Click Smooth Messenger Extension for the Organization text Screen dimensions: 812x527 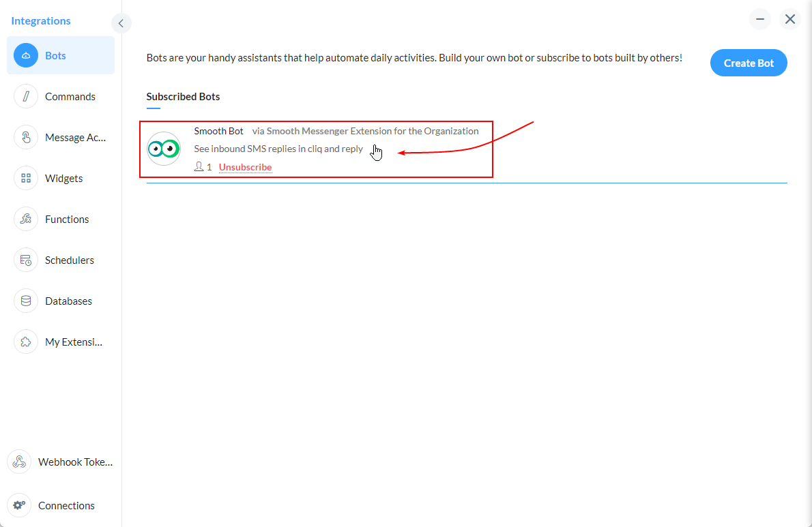click(373, 131)
